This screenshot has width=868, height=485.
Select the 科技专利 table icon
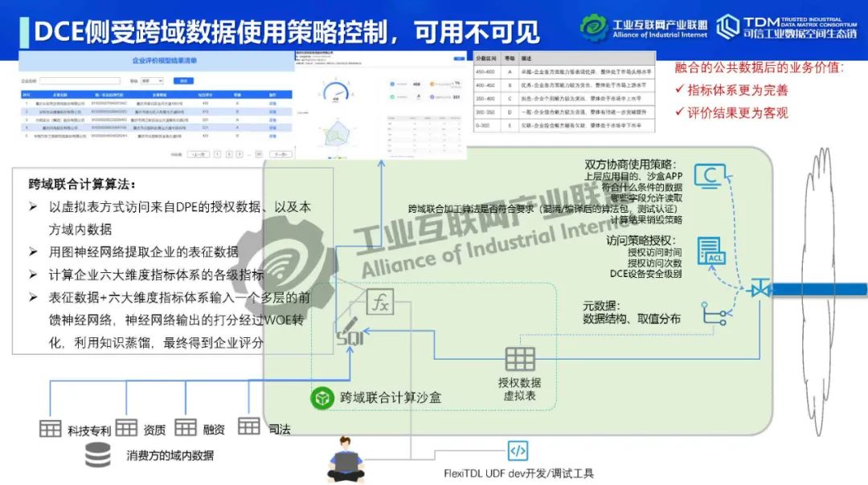(x=51, y=429)
